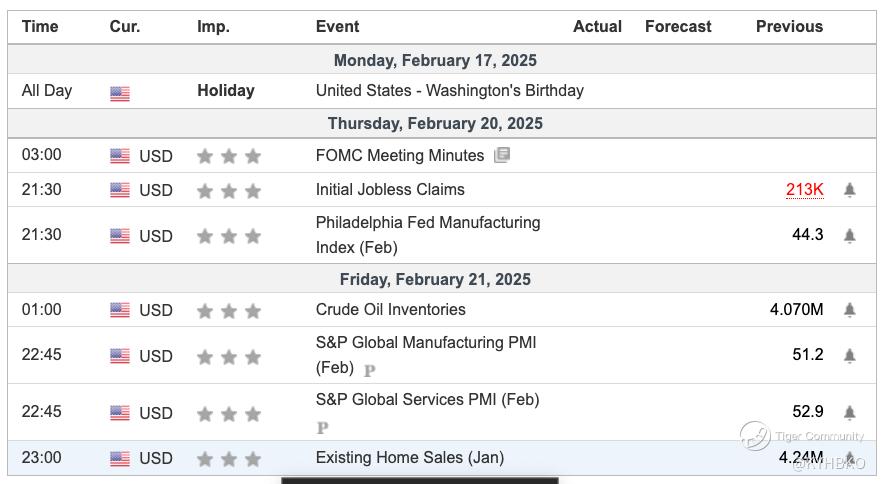Open the Existing Home Sales (Jan) event
Viewport: 882px width, 484px height.
coord(409,457)
